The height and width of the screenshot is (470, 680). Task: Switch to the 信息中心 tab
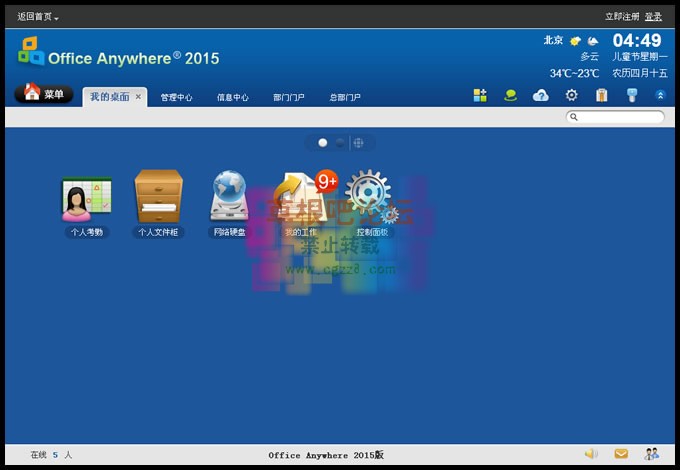232,97
